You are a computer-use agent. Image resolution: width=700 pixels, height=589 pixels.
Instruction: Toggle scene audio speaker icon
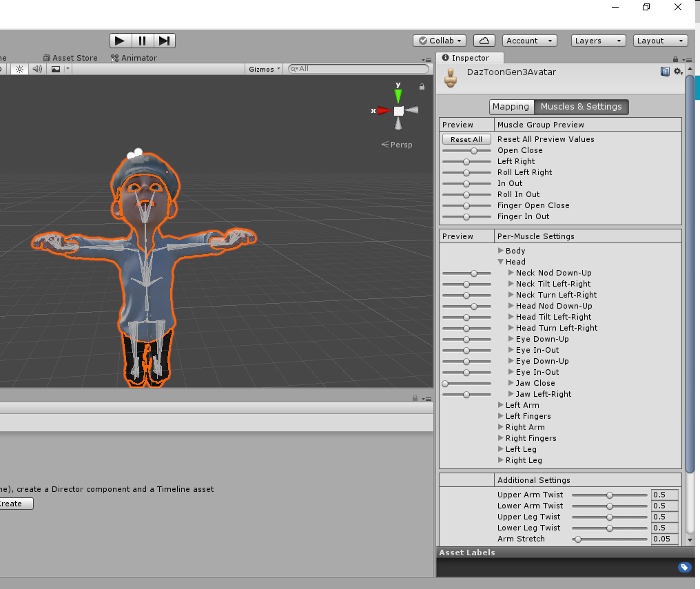point(37,69)
